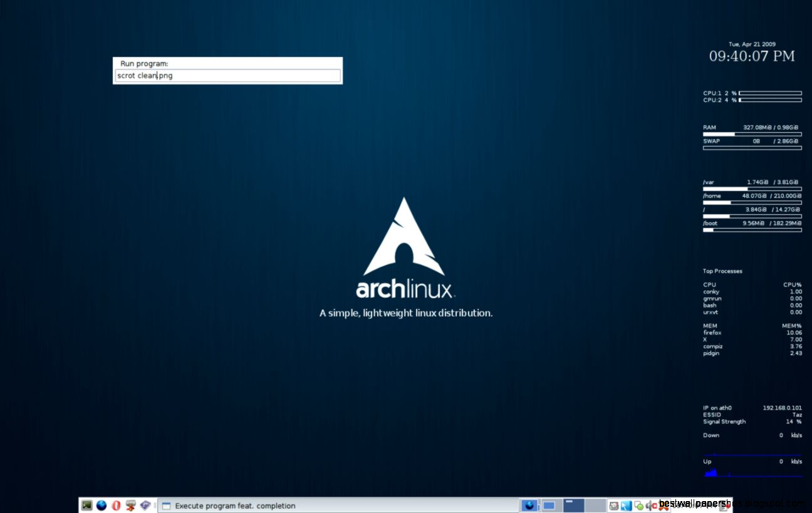Click the Down network speed row

point(752,435)
